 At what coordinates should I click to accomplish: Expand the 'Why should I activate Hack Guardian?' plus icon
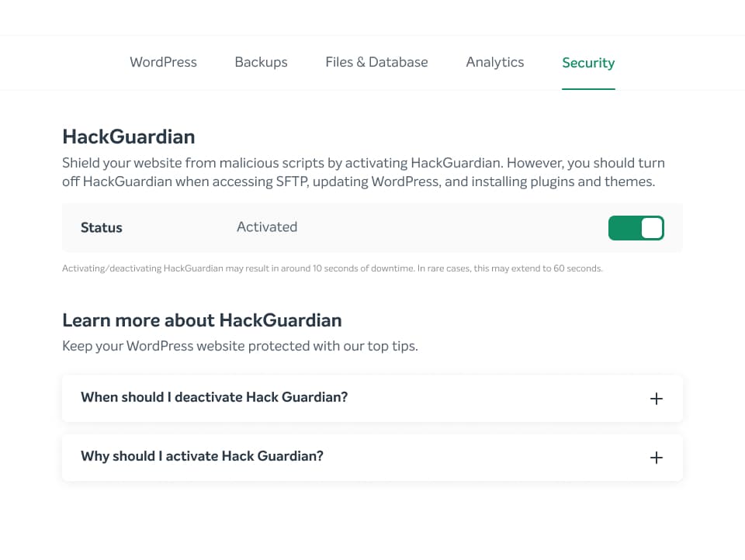tap(656, 458)
